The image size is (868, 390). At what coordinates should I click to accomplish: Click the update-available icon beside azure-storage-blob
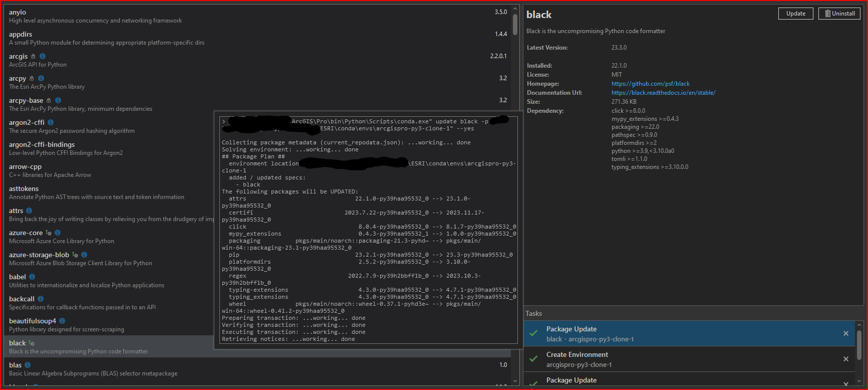[75, 255]
